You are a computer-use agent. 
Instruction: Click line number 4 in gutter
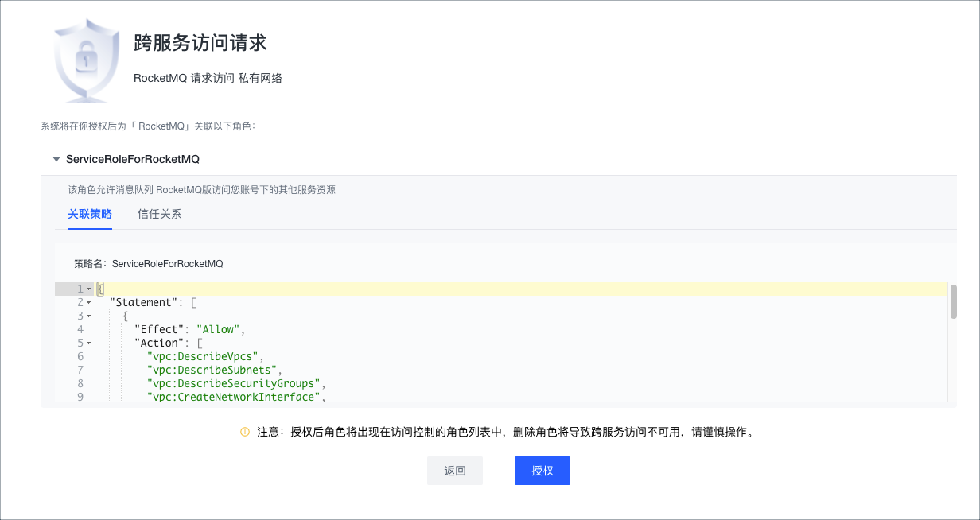pyautogui.click(x=80, y=329)
